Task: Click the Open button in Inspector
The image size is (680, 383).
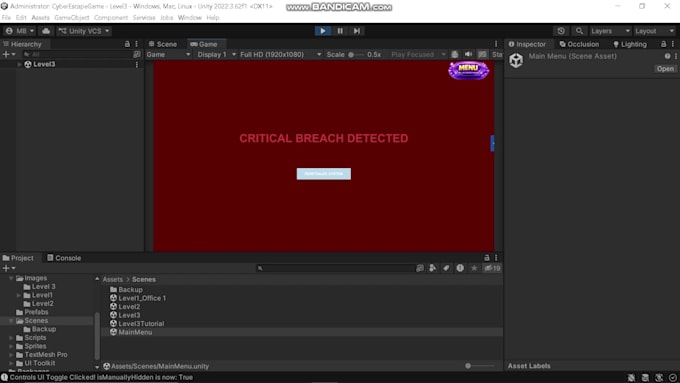Action: 665,69
